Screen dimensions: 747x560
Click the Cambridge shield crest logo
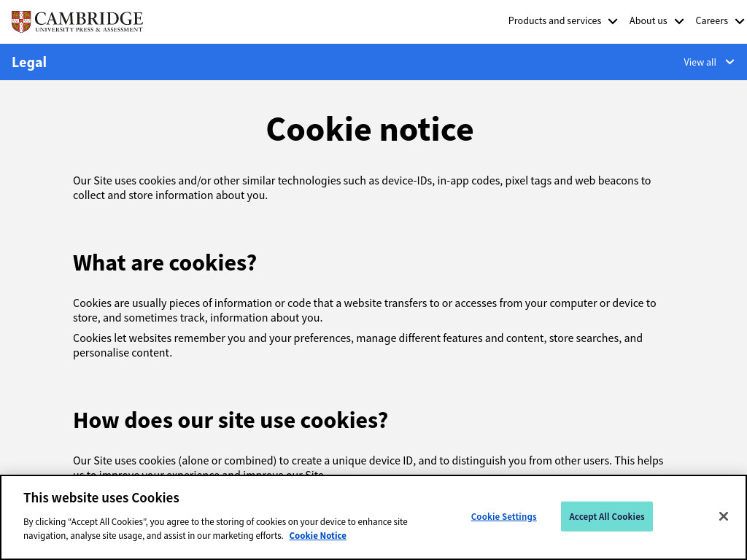[21, 21]
